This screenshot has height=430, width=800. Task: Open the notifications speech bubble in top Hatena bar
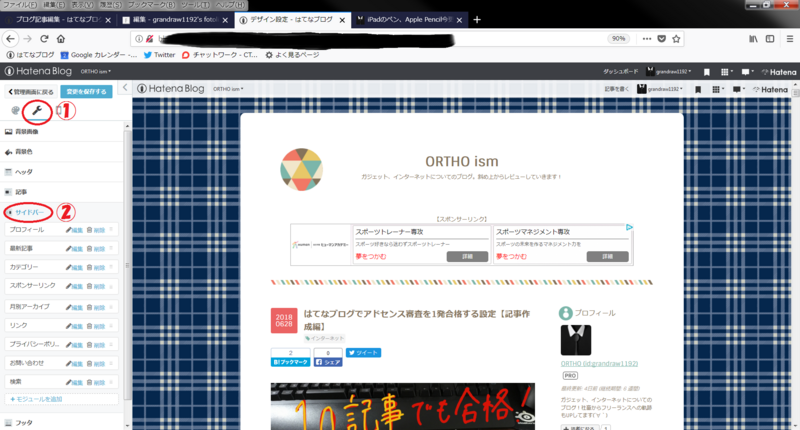(745, 72)
